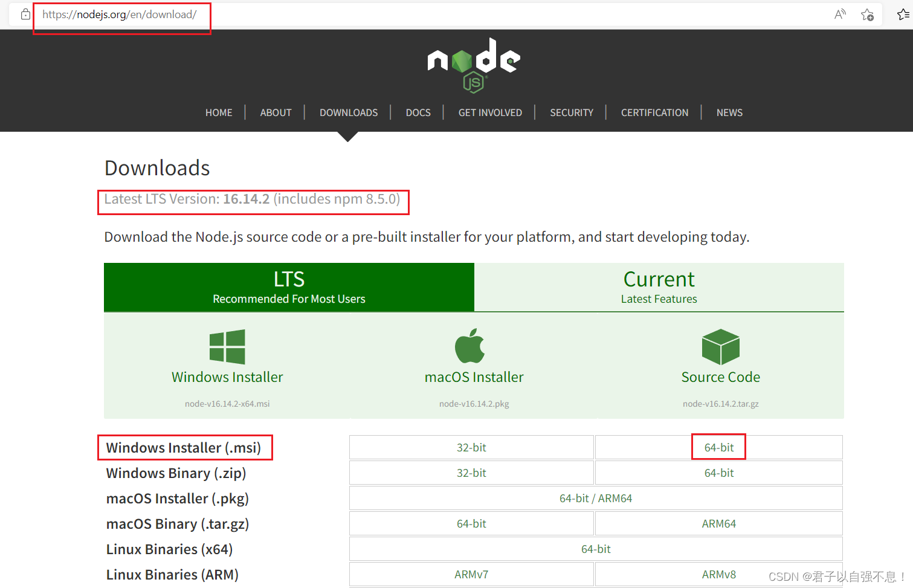Download macOS Installer 64-bit / ARM64

[596, 499]
